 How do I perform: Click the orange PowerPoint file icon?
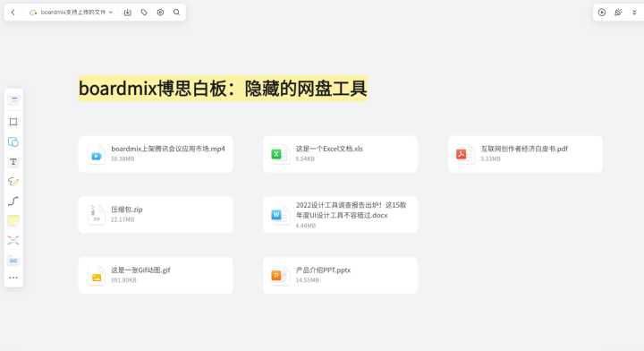tap(276, 276)
